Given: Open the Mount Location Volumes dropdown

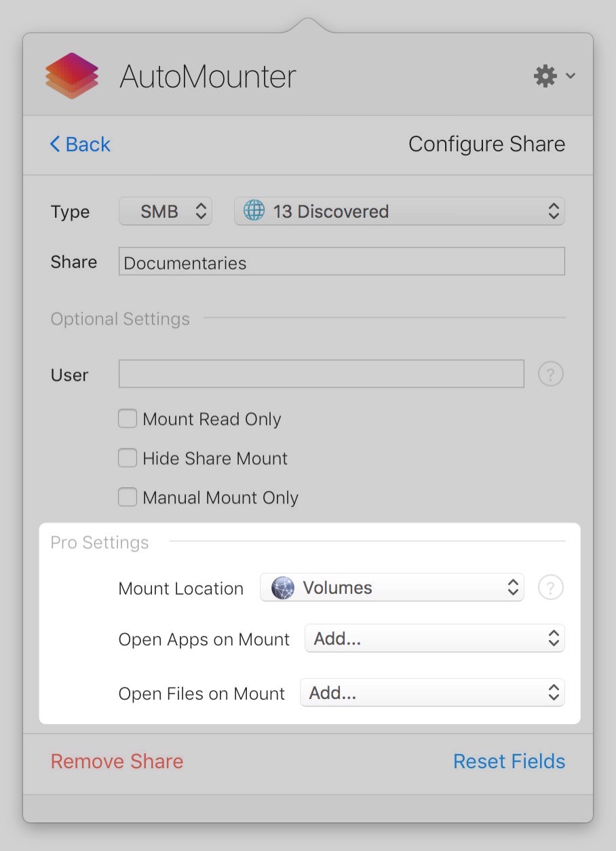Looking at the screenshot, I should coord(392,588).
